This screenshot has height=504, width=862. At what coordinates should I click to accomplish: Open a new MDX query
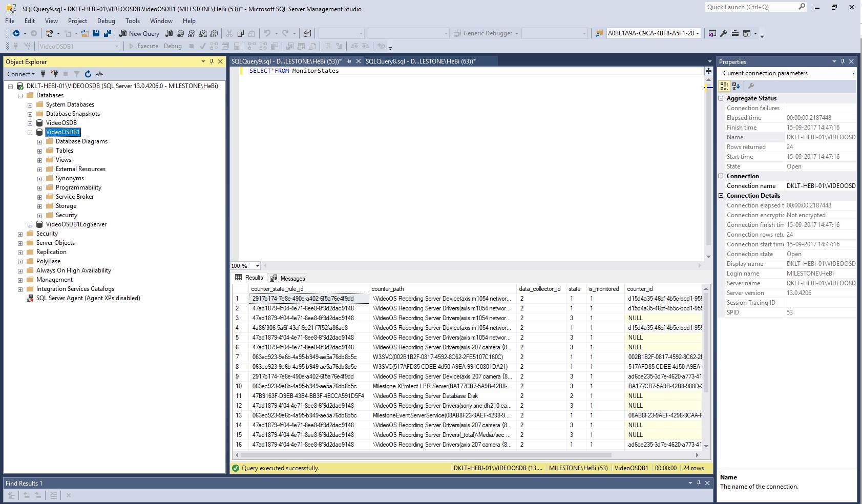click(x=180, y=33)
